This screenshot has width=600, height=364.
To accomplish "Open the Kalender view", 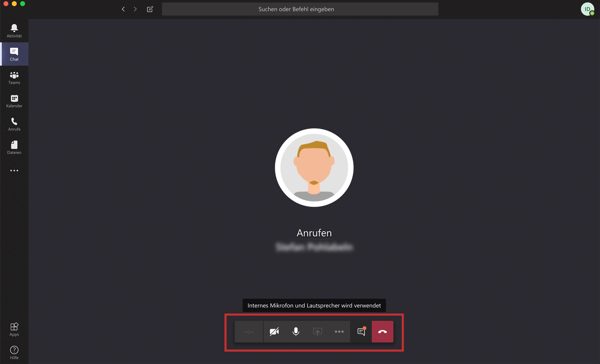I will tap(14, 101).
